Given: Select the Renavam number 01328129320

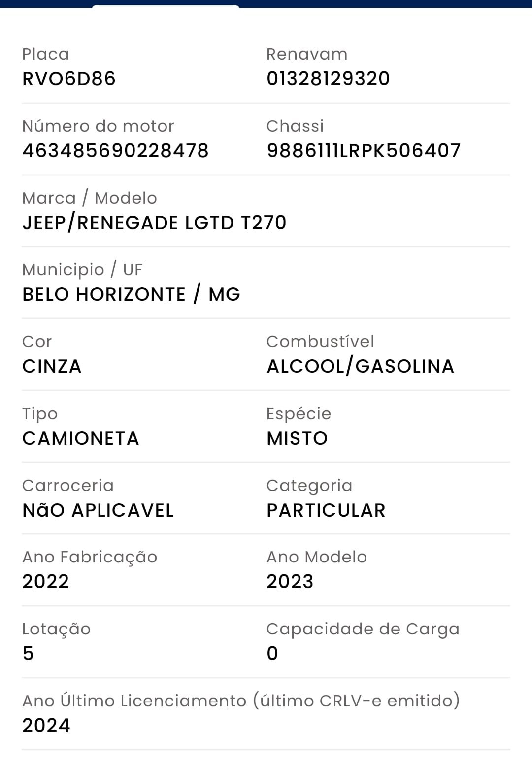Looking at the screenshot, I should [x=328, y=79].
